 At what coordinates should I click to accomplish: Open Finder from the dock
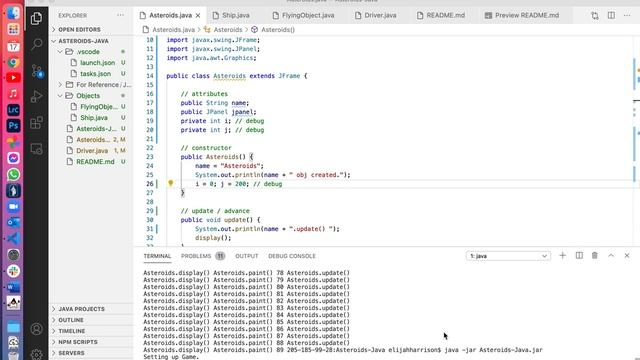(x=13, y=13)
